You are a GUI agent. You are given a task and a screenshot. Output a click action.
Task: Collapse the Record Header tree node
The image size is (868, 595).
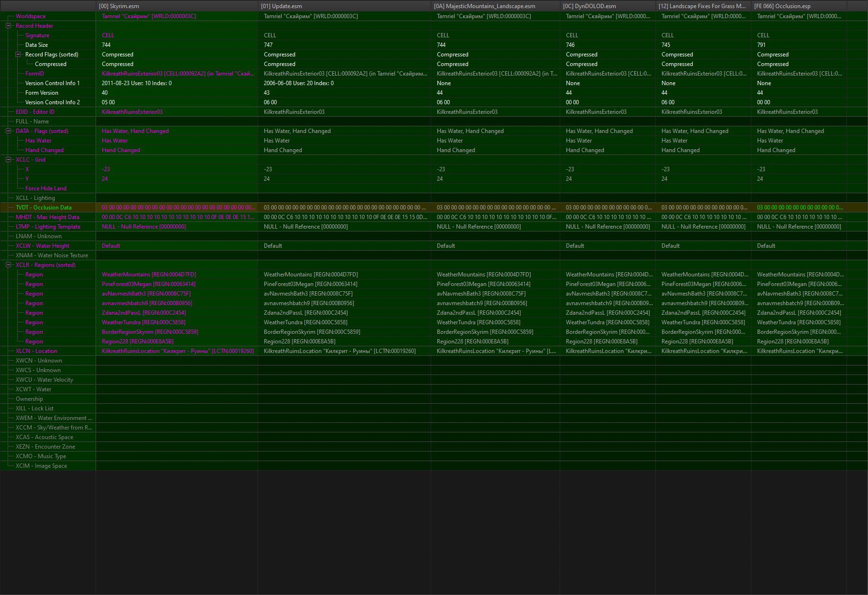point(8,26)
